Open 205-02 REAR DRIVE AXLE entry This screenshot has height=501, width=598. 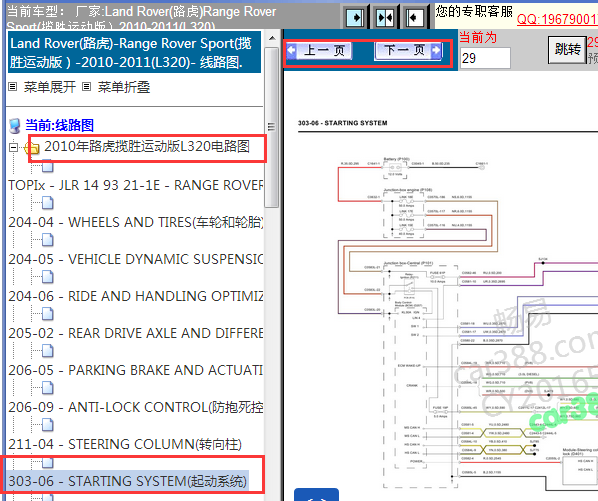click(136, 333)
